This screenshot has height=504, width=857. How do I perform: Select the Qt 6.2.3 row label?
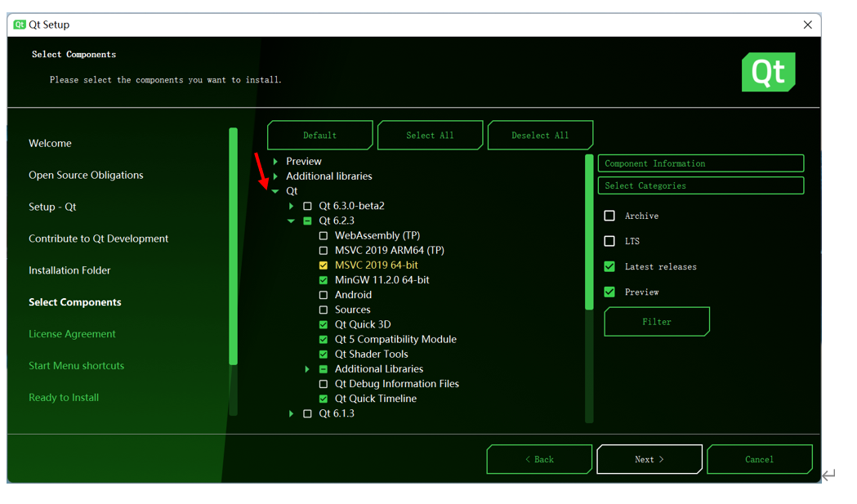pyautogui.click(x=337, y=221)
